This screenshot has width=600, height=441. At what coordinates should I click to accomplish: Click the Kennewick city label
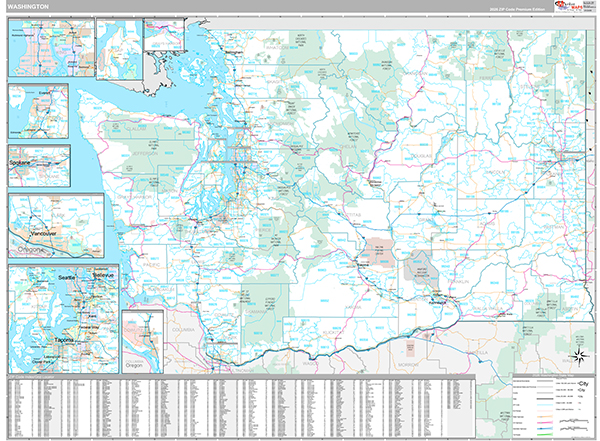pyautogui.click(x=437, y=303)
